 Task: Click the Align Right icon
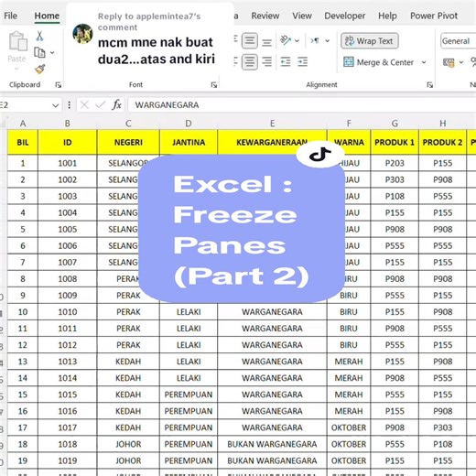(x=267, y=62)
